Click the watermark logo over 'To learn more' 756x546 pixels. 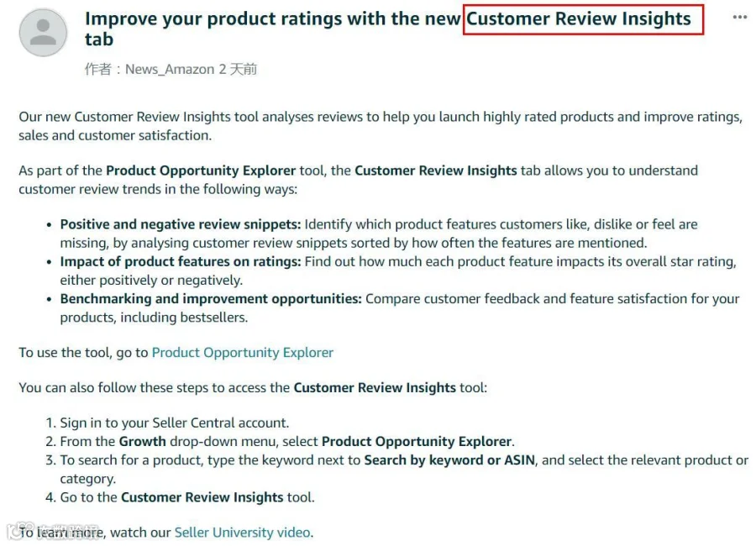53,531
